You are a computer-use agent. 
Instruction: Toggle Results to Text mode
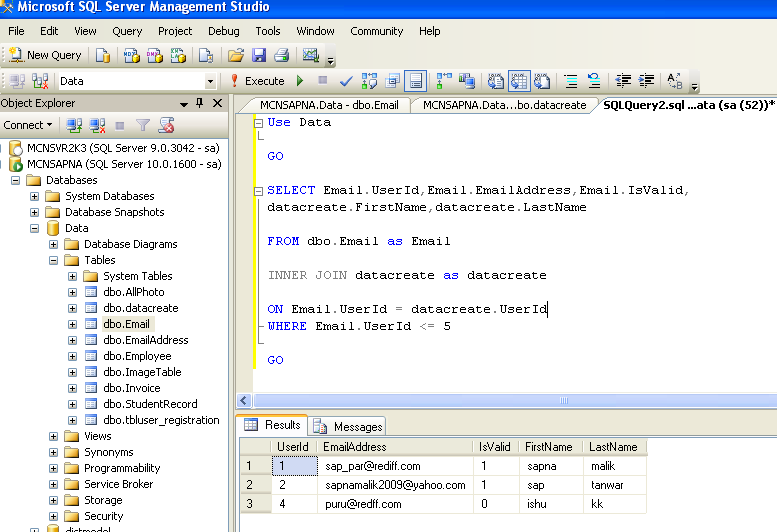(496, 81)
